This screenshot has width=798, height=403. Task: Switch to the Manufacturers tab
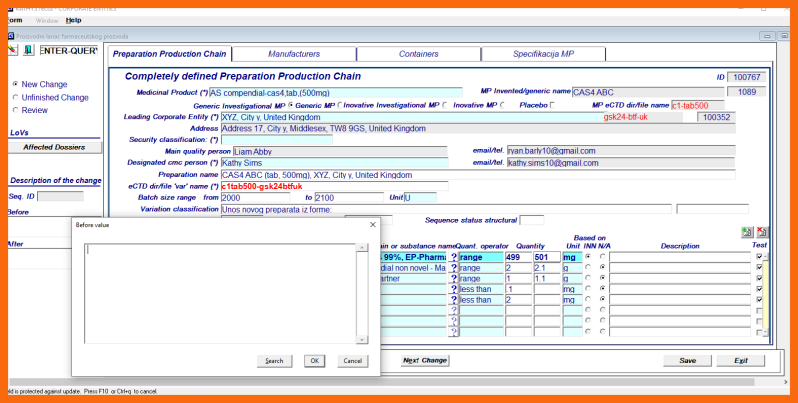pyautogui.click(x=294, y=53)
